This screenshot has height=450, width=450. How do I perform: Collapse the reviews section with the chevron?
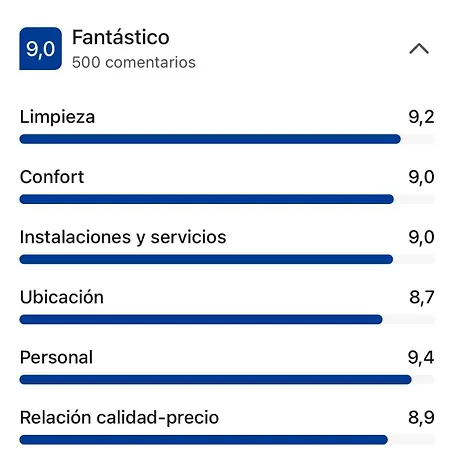[x=419, y=49]
